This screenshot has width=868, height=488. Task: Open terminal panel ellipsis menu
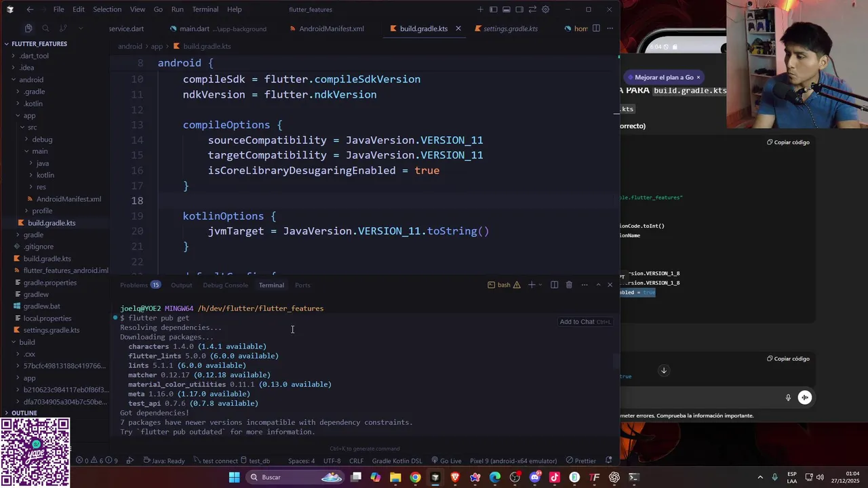pyautogui.click(x=584, y=285)
